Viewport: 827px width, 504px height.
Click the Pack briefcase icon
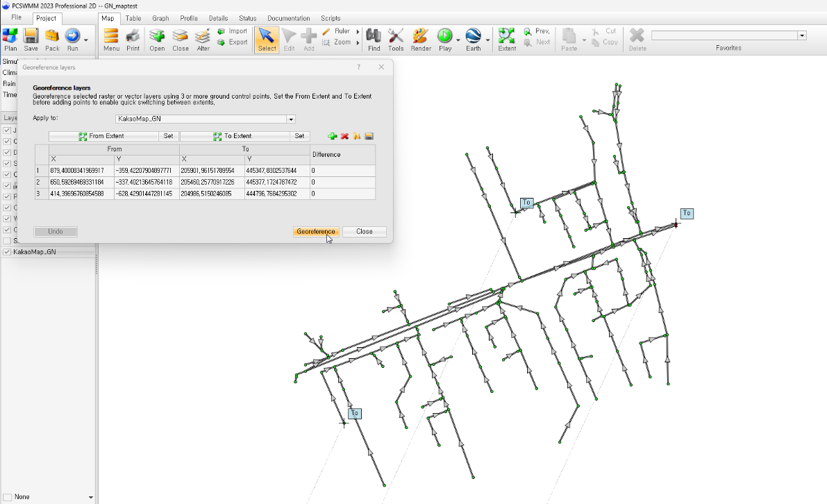(52, 40)
